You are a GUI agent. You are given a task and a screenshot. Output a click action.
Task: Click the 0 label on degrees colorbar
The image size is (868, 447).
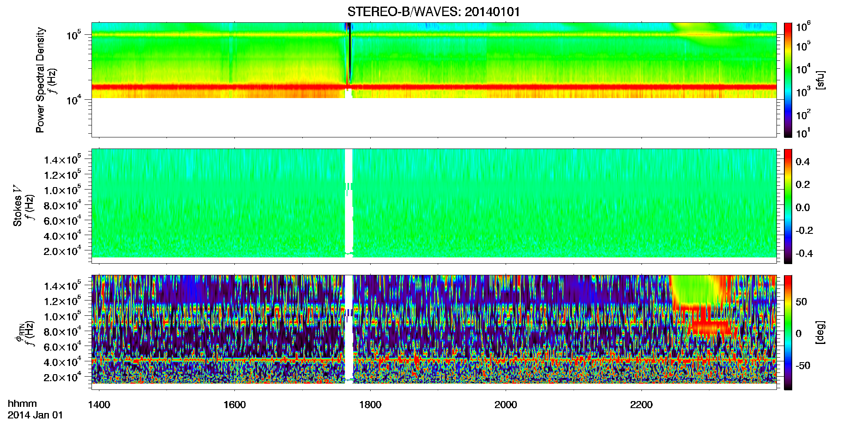[798, 334]
